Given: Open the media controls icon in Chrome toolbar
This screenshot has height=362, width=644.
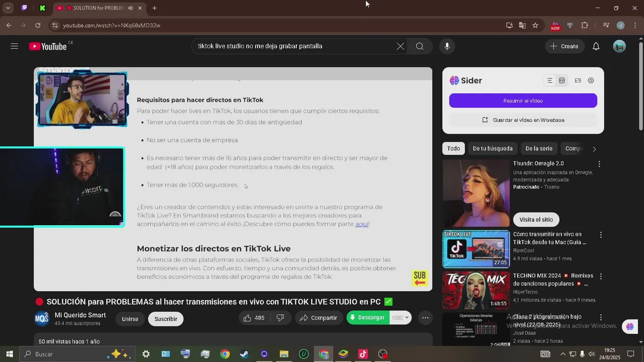Looking at the screenshot, I should 606,25.
